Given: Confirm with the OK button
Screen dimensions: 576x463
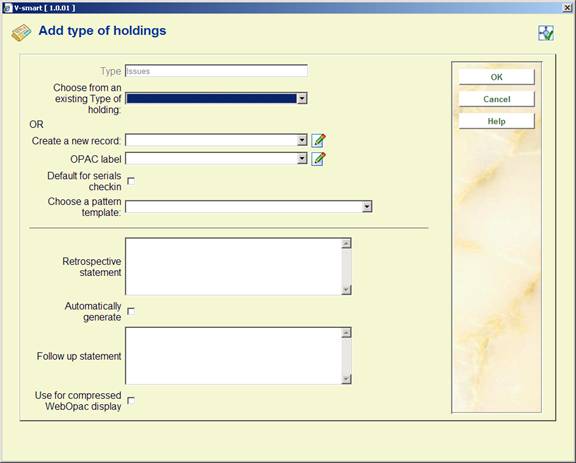Looking at the screenshot, I should click(x=496, y=77).
